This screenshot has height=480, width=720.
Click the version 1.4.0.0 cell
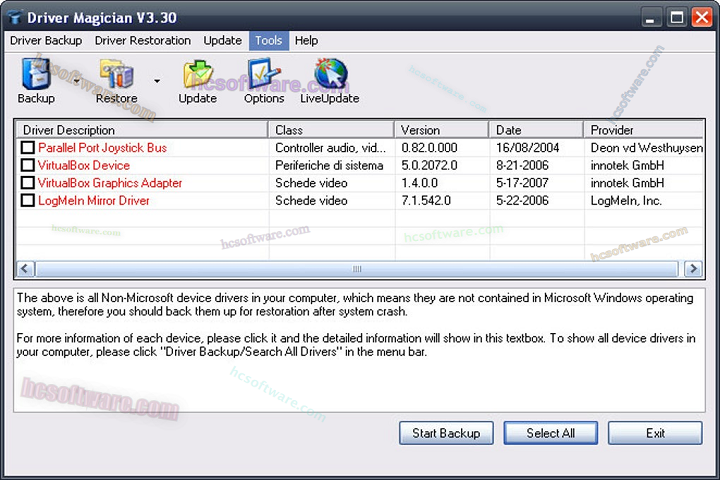point(419,182)
